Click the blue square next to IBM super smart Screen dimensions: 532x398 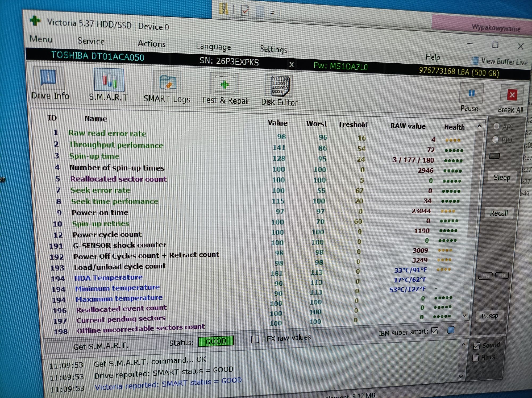tap(451, 330)
